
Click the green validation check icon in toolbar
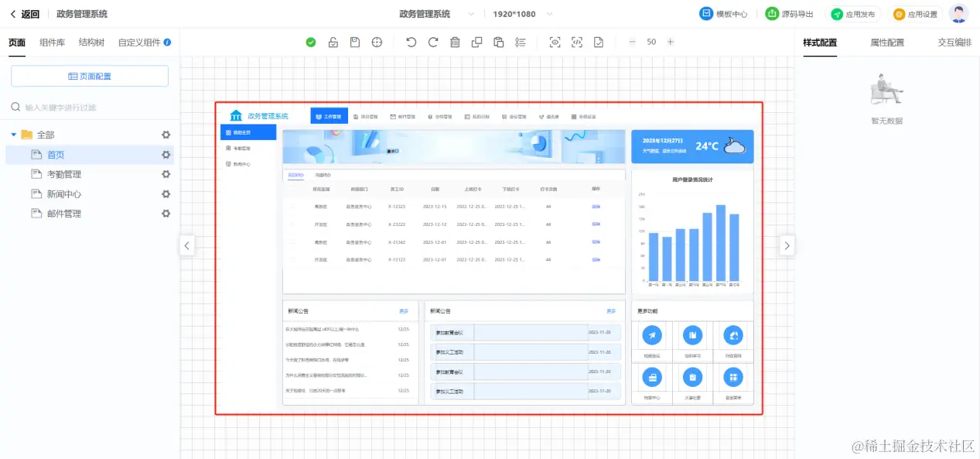tap(311, 43)
